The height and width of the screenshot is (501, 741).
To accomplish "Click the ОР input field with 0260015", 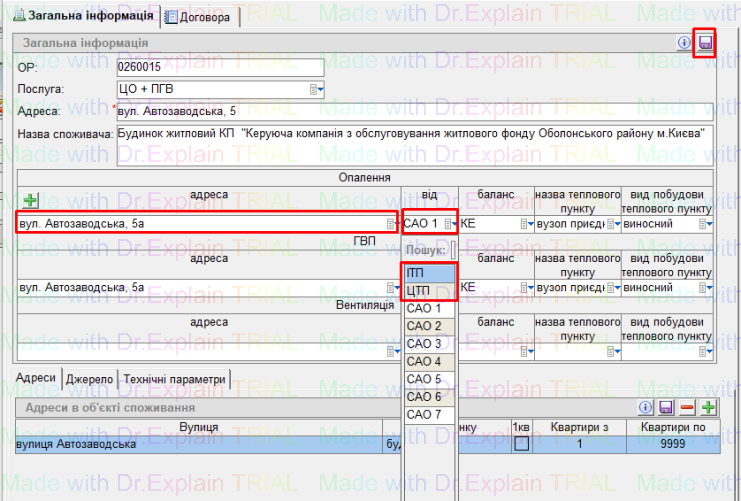I will (220, 68).
